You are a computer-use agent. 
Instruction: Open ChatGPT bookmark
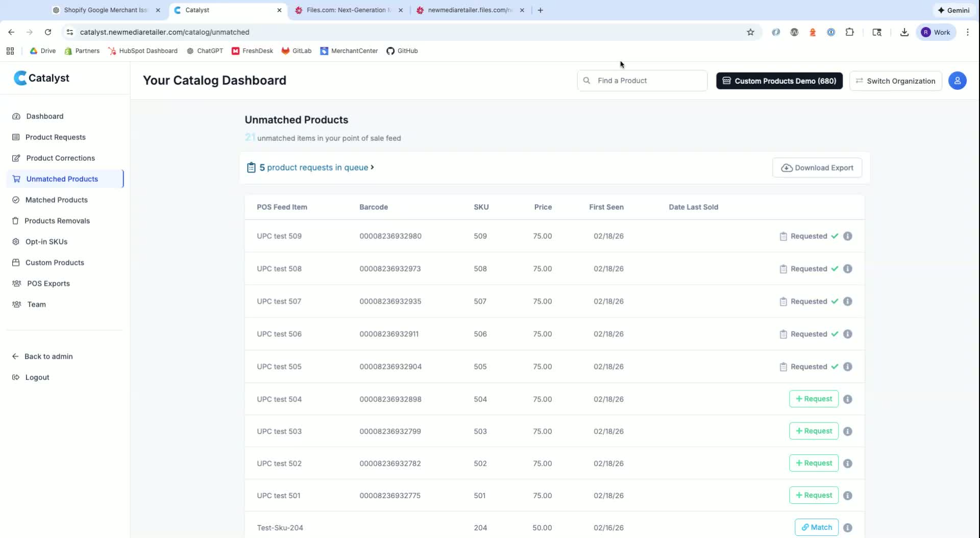(205, 51)
